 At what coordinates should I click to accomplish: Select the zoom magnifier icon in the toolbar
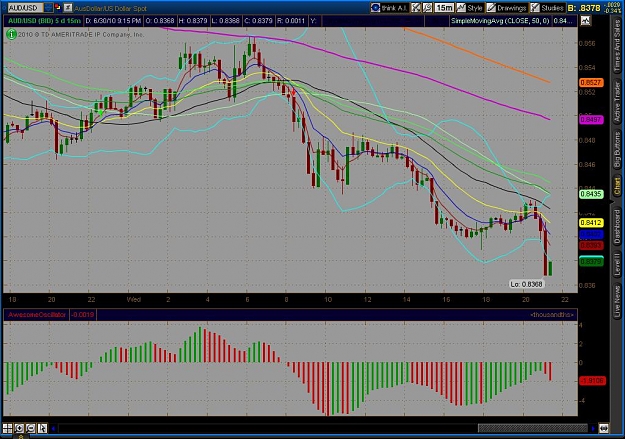tap(427, 8)
